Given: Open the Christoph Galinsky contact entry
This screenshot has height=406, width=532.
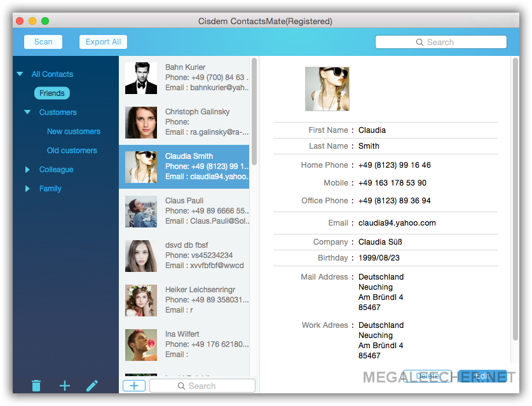Looking at the screenshot, I should (184, 123).
